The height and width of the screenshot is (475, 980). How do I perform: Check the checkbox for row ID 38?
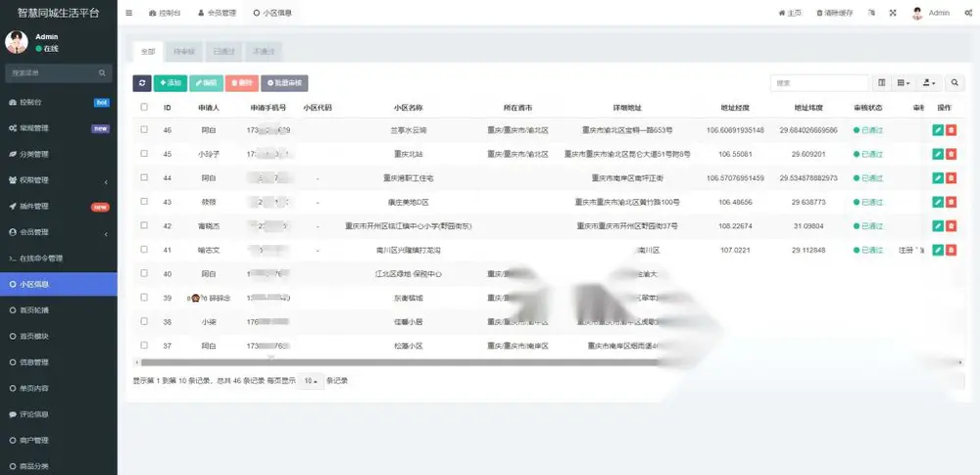144,321
